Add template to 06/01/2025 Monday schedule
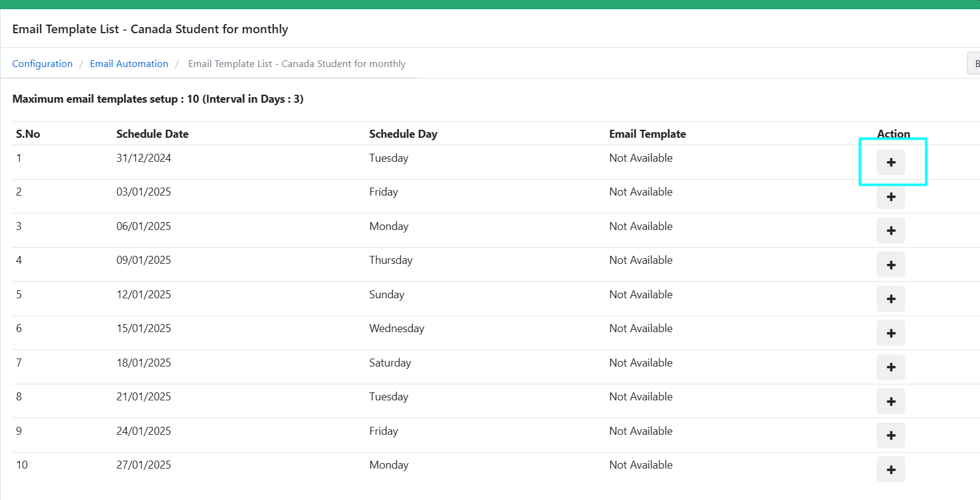 pyautogui.click(x=890, y=231)
